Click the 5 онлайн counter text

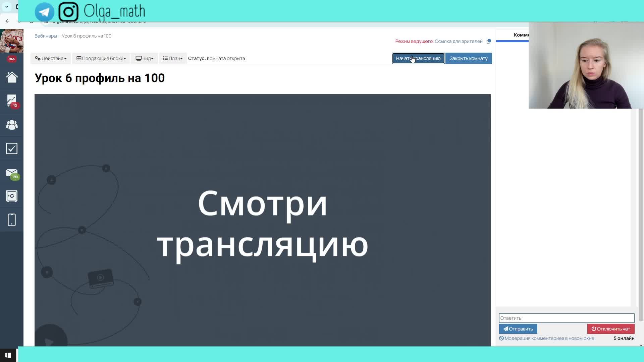(x=624, y=338)
